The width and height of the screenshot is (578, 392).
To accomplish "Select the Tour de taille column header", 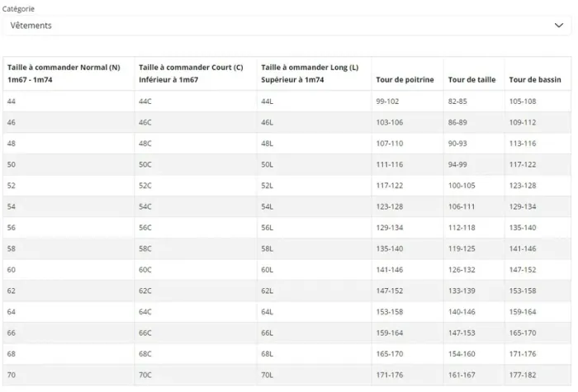I will 471,79.
